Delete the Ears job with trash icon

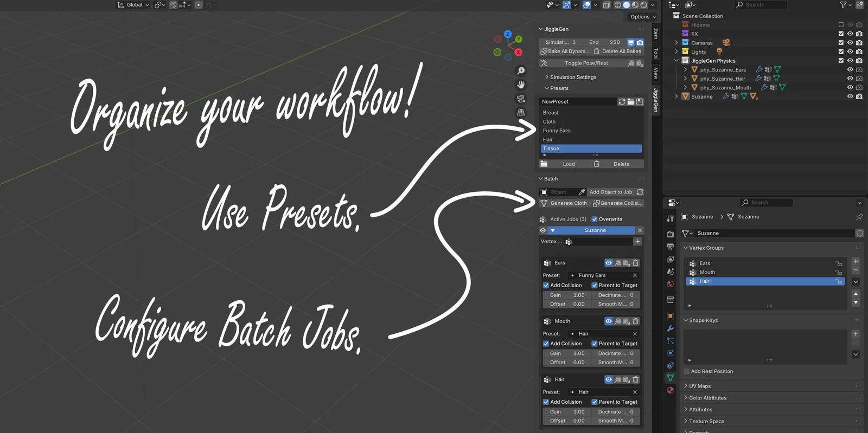tap(636, 263)
